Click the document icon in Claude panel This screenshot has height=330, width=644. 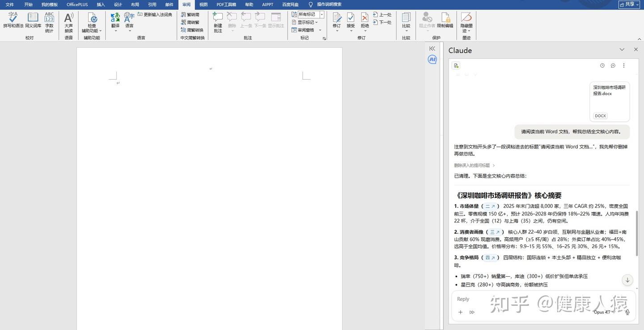pos(456,65)
